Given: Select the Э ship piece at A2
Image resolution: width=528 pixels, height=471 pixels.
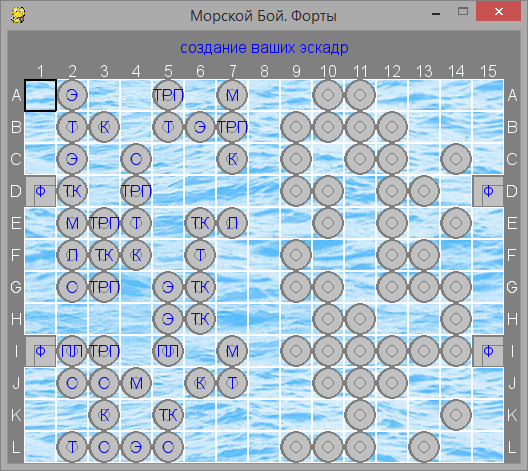Looking at the screenshot, I should 72,95.
